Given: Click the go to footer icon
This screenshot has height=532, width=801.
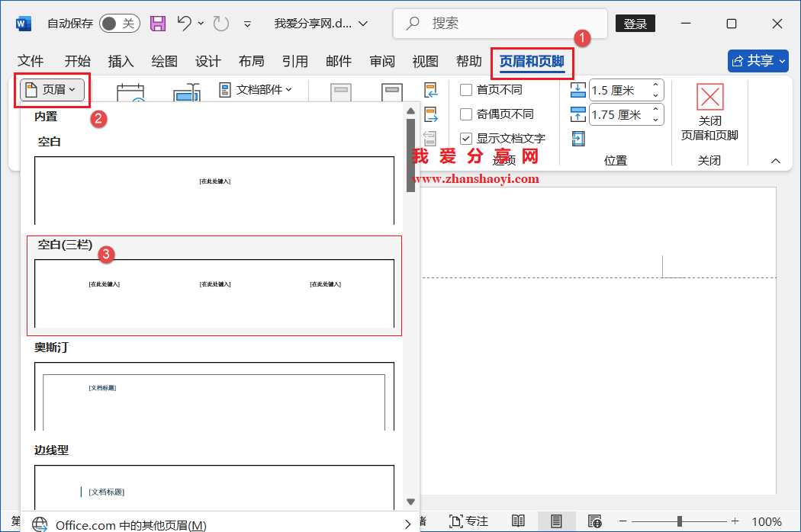Looking at the screenshot, I should click(x=392, y=92).
